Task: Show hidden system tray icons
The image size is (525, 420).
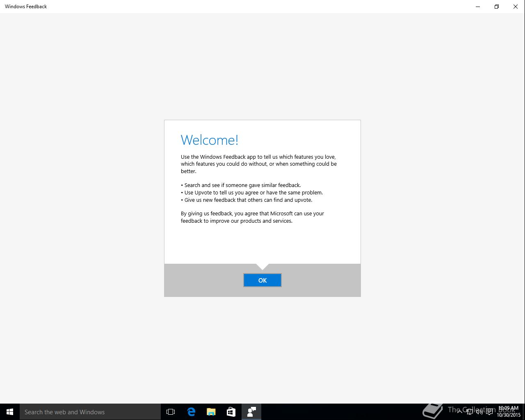Action: (460, 412)
